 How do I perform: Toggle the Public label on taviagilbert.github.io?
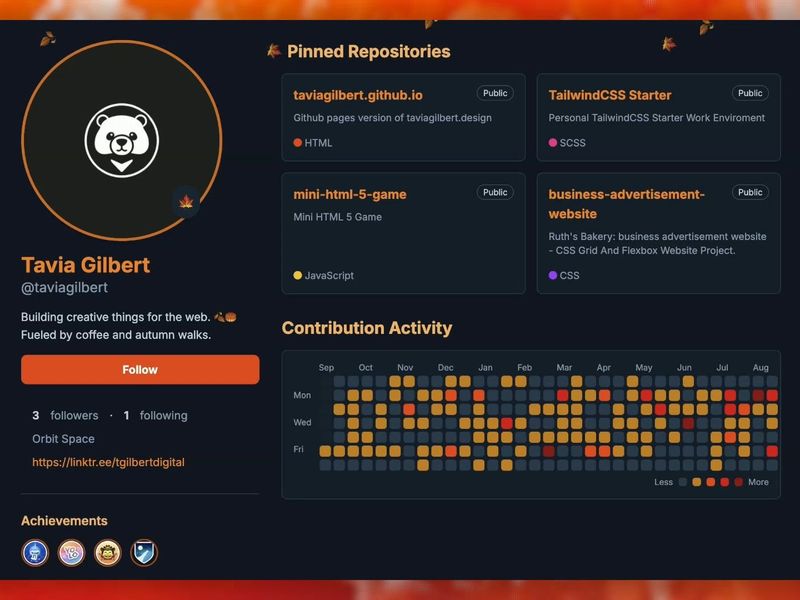pyautogui.click(x=494, y=92)
